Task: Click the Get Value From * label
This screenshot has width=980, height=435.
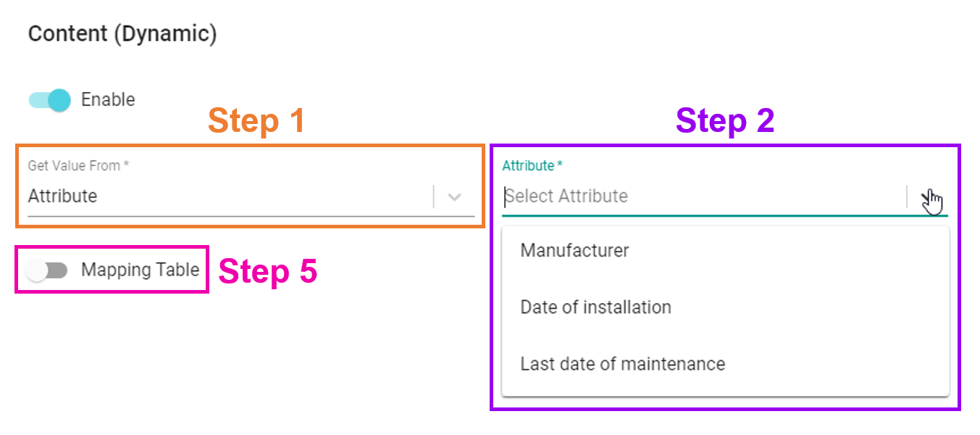Action: (78, 166)
